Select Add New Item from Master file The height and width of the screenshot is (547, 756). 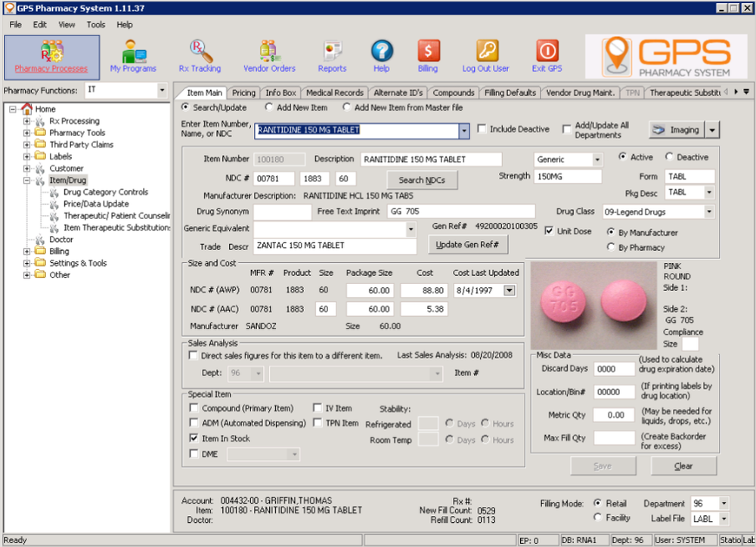pyautogui.click(x=347, y=107)
